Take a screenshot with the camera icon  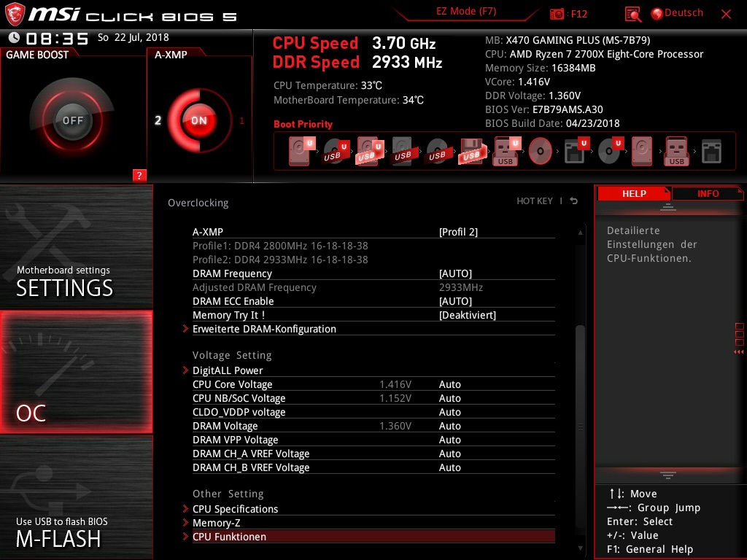pyautogui.click(x=557, y=15)
